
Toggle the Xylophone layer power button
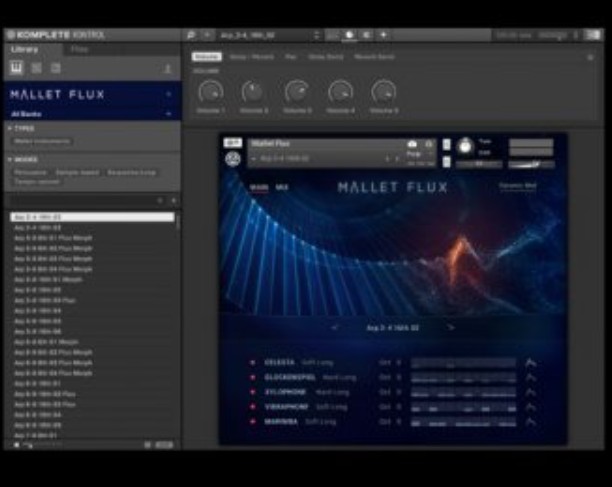click(253, 392)
